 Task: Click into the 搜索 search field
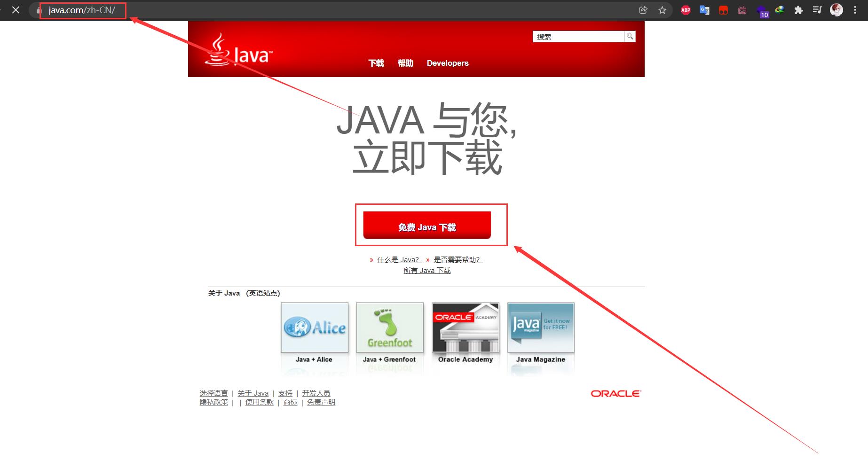coord(578,37)
